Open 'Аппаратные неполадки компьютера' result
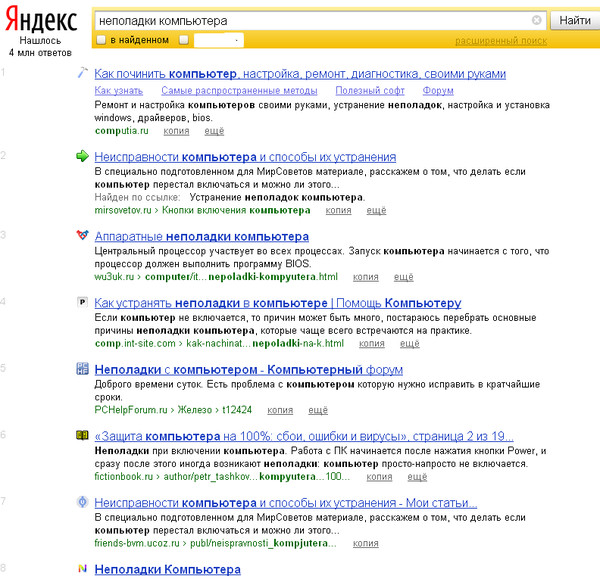 click(202, 237)
